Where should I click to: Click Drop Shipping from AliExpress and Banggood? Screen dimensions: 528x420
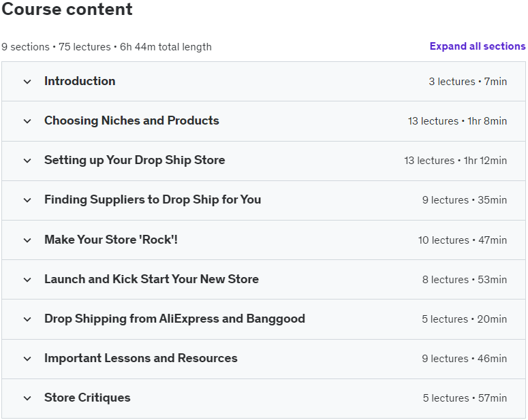coord(175,319)
